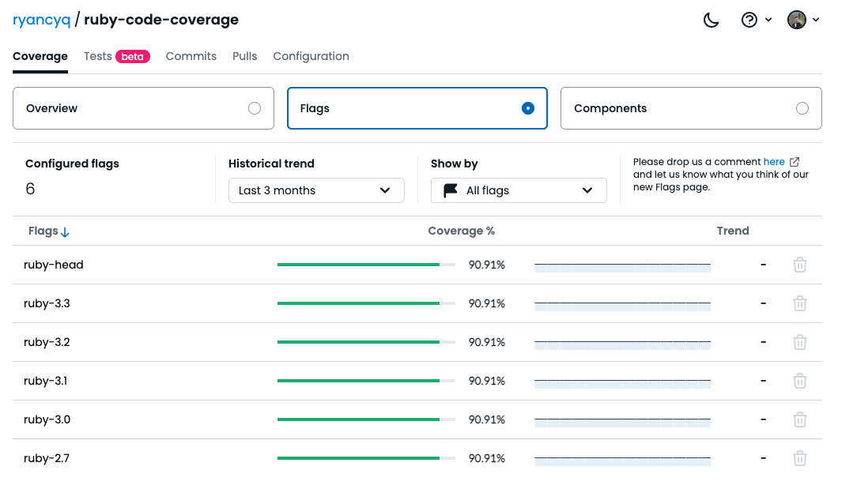Select the Flags radio option
The width and height of the screenshot is (853, 504).
[527, 108]
